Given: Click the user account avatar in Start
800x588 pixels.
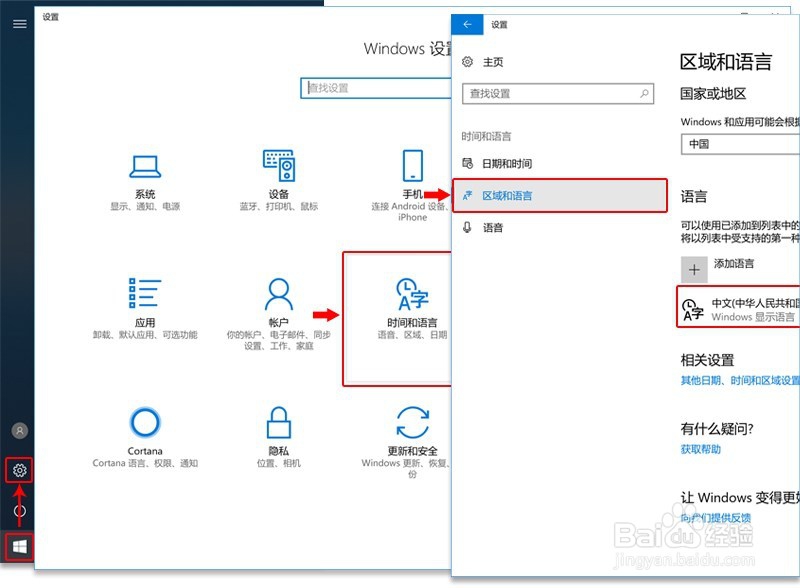Looking at the screenshot, I should 20,431.
